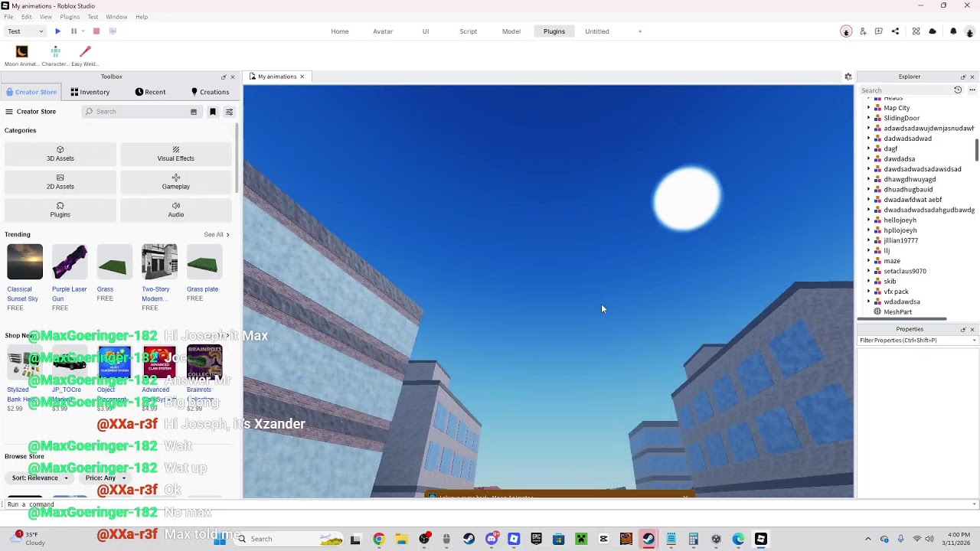
Task: Open Discord from the taskbar
Action: [492, 539]
